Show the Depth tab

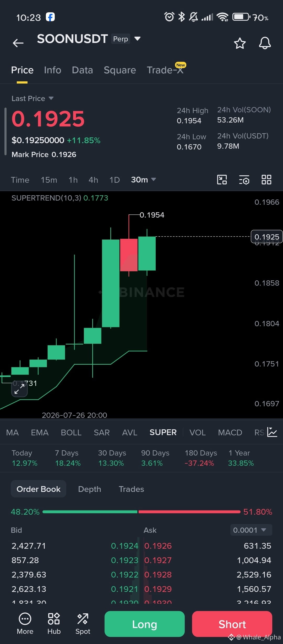pyautogui.click(x=90, y=489)
